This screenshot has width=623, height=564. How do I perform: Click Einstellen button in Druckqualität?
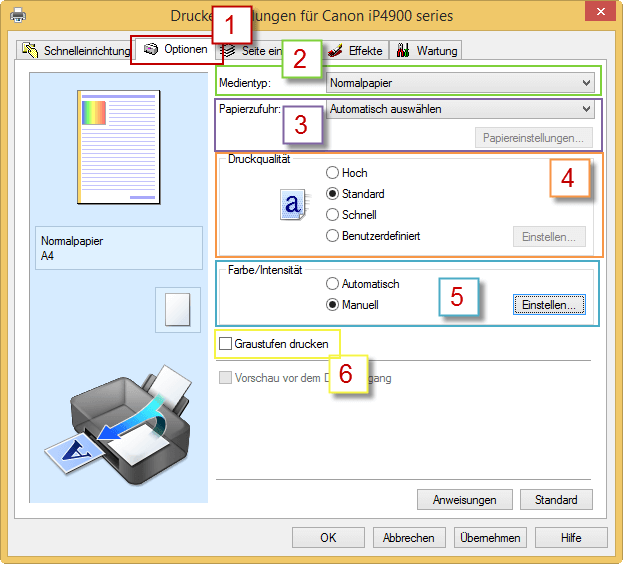549,237
